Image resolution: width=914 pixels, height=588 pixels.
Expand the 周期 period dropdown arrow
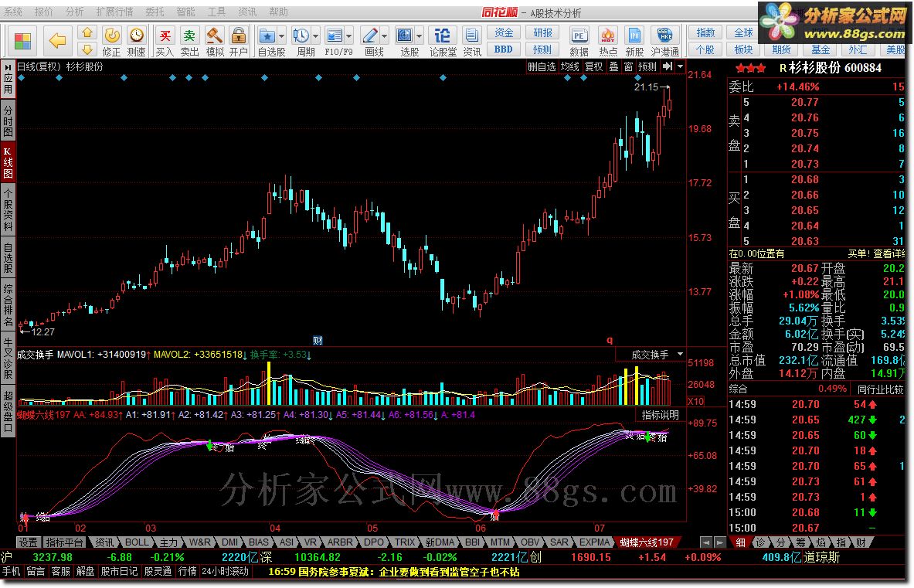coord(316,36)
